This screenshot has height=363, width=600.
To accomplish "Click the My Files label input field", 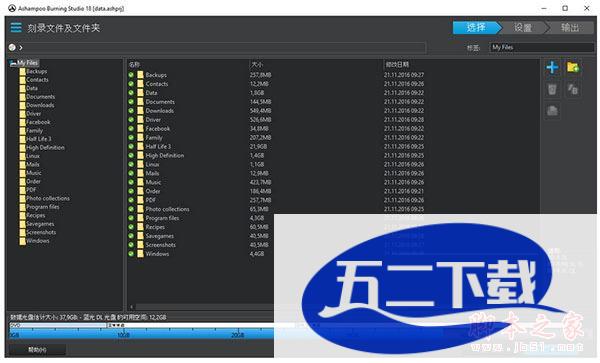I will pyautogui.click(x=542, y=47).
